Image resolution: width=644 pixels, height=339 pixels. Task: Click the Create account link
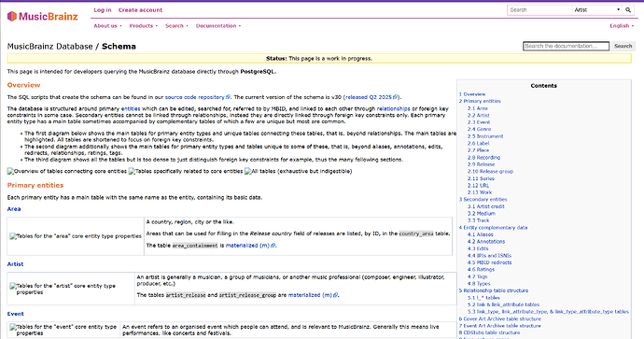click(140, 10)
